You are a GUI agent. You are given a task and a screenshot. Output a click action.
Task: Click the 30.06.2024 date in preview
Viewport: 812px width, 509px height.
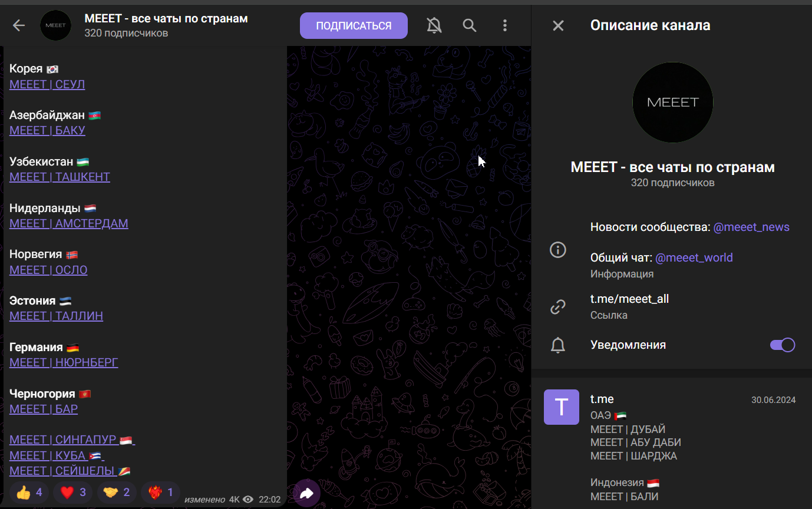point(773,400)
